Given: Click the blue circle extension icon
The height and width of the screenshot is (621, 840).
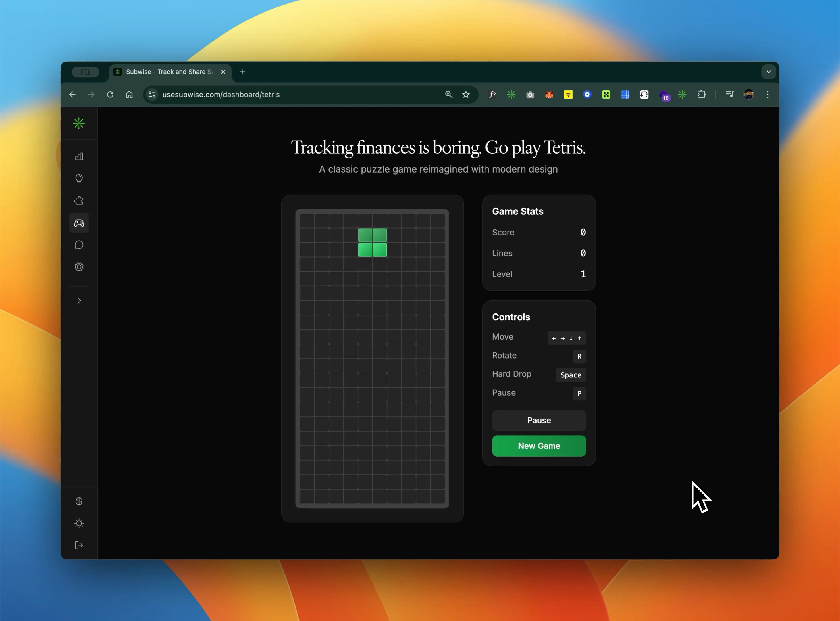Looking at the screenshot, I should pos(587,95).
